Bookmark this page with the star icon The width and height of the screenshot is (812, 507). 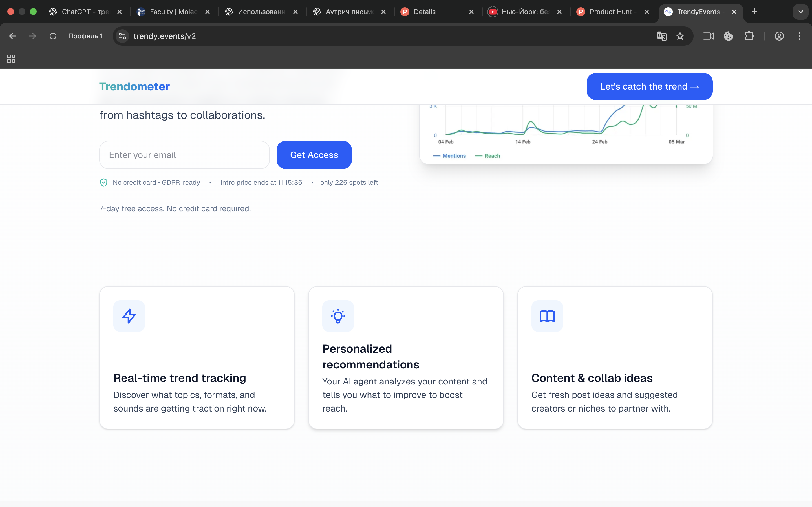(x=680, y=36)
